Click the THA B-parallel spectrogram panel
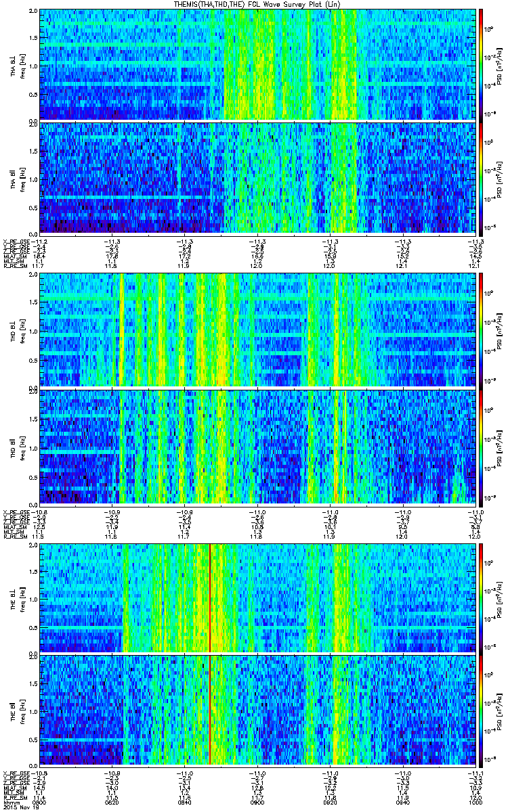 (257, 178)
